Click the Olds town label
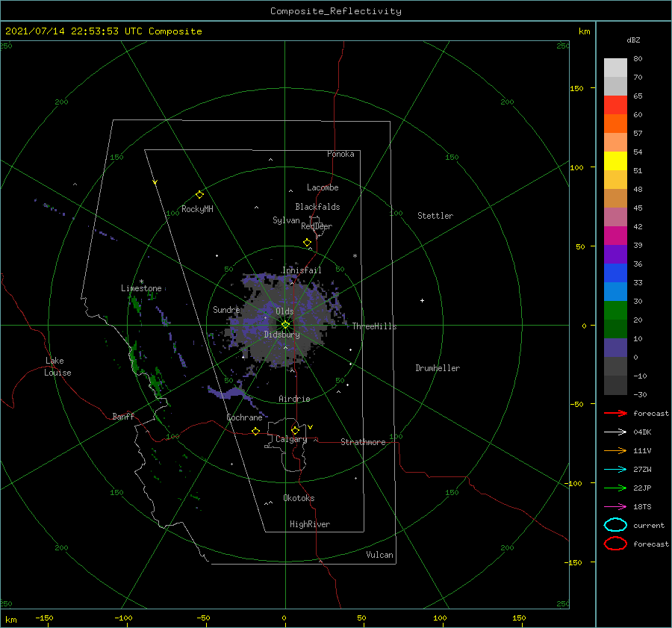The height and width of the screenshot is (628, 672). [x=284, y=311]
